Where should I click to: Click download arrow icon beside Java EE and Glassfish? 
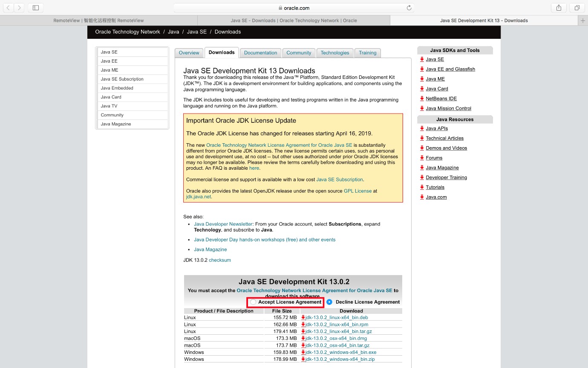tap(422, 69)
